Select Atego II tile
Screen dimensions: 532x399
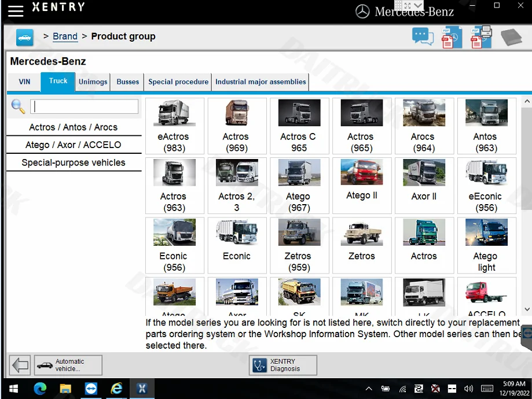coord(362,186)
